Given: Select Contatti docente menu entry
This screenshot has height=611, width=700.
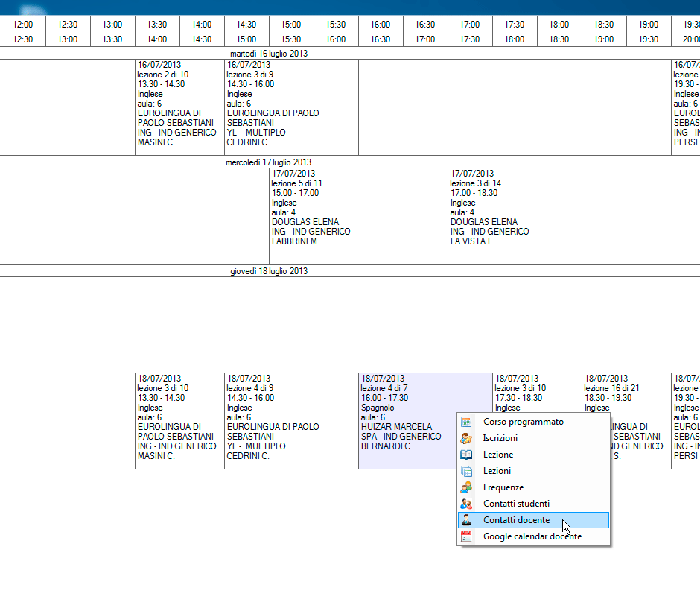Looking at the screenshot, I should 533,520.
